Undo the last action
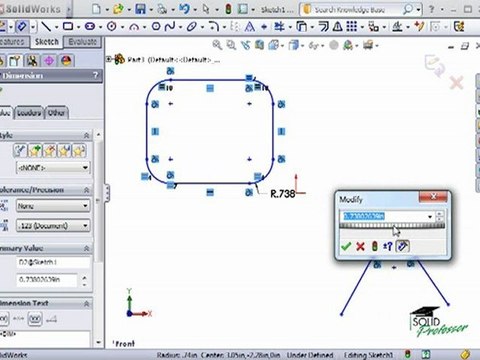 [184, 9]
